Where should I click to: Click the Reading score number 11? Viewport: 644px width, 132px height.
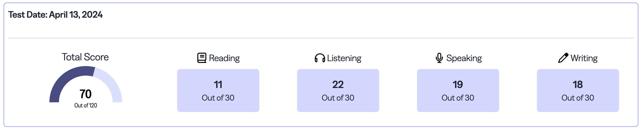pos(218,84)
